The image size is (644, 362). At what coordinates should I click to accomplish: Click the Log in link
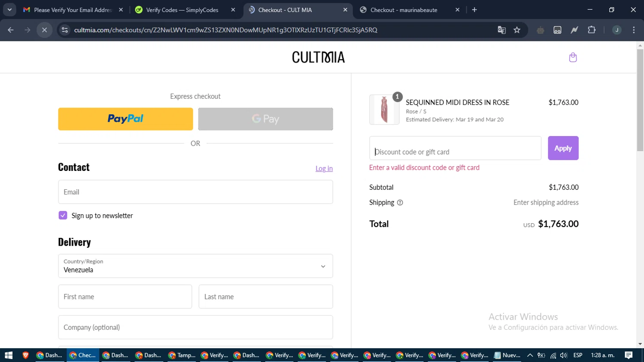click(324, 168)
